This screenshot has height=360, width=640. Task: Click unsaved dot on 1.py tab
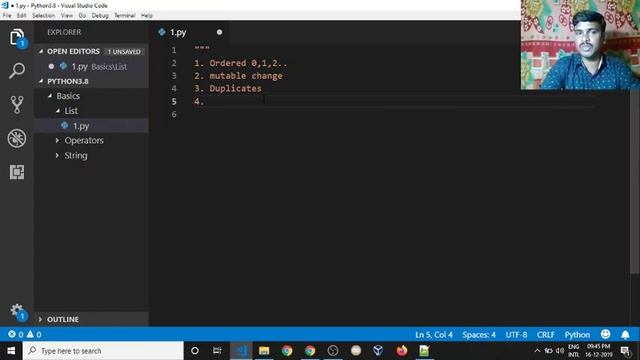(220, 32)
